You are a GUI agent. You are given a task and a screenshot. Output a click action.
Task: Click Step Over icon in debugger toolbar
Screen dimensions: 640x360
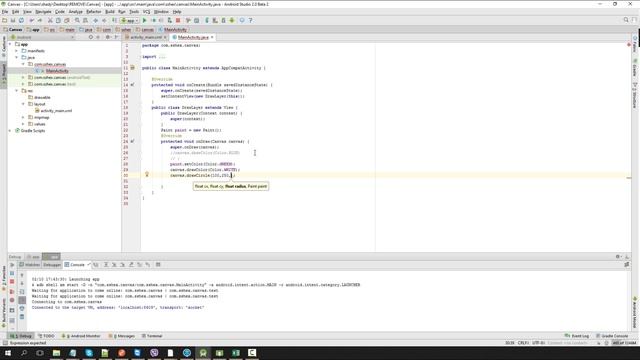click(106, 265)
